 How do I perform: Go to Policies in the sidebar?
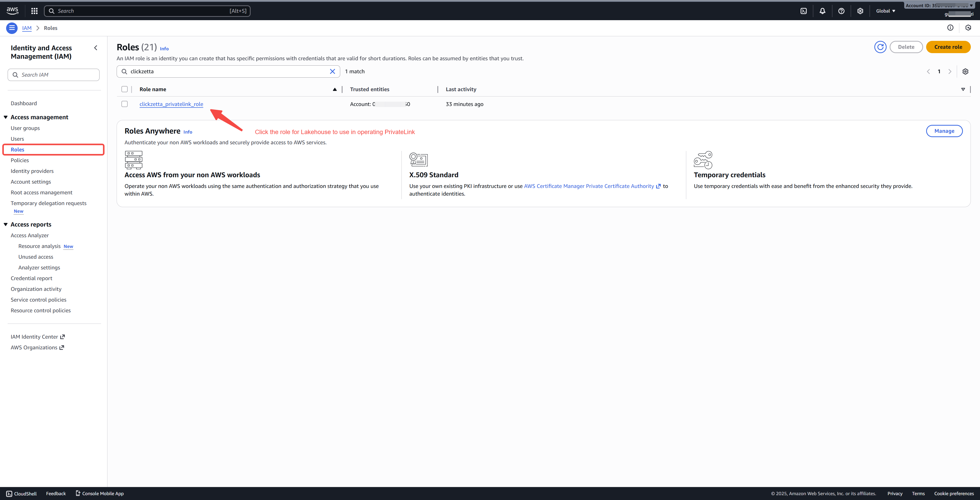coord(20,160)
